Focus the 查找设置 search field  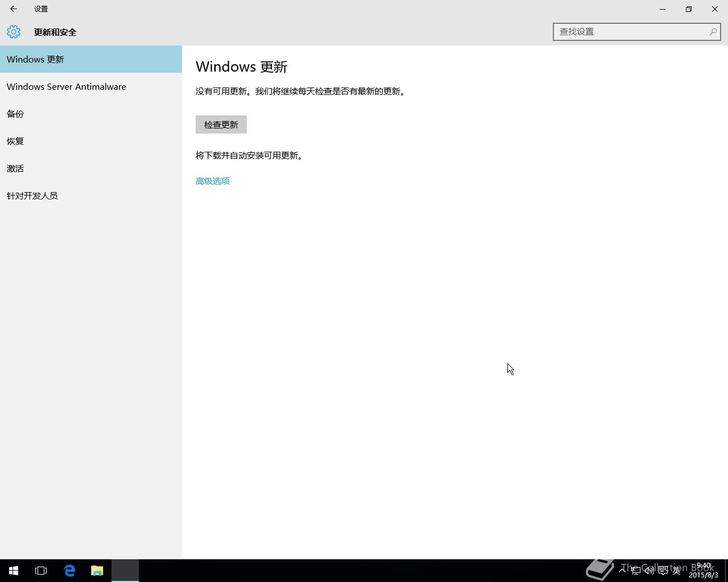pyautogui.click(x=636, y=32)
